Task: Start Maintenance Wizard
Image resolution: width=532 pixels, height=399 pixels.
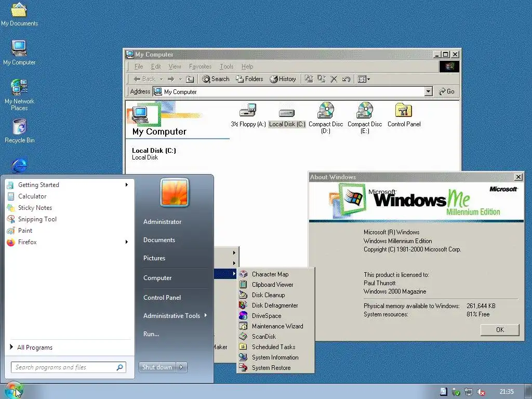Action: click(275, 326)
